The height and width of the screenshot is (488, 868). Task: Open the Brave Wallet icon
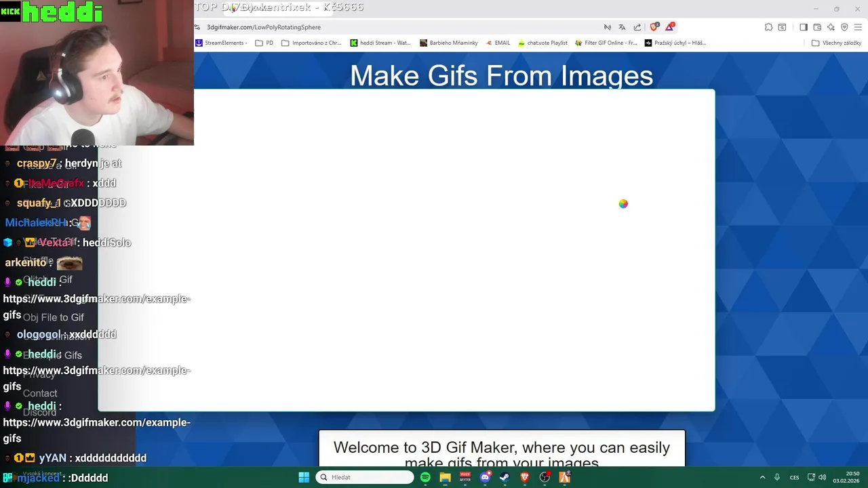pos(817,27)
